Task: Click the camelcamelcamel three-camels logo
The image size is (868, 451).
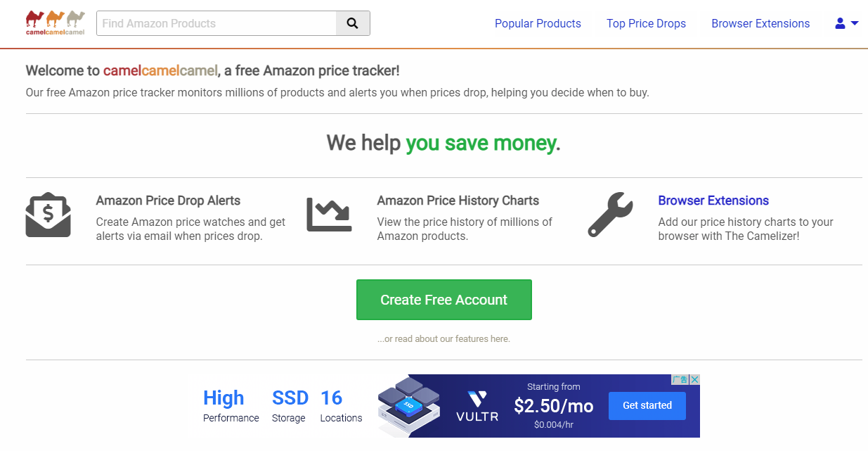Action: tap(55, 23)
